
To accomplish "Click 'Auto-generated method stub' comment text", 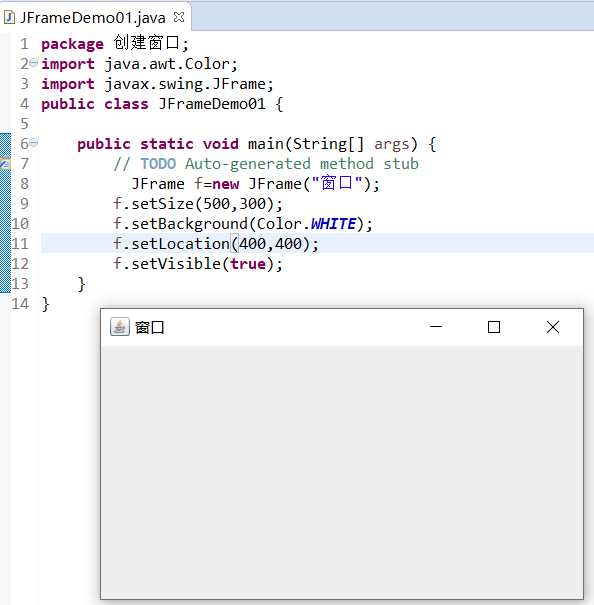I will pos(302,164).
